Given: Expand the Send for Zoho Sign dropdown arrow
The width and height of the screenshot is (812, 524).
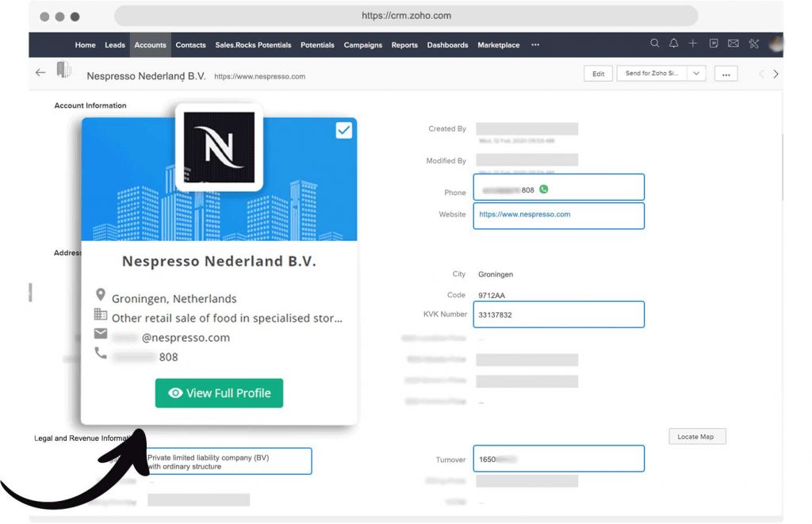Looking at the screenshot, I should tap(696, 74).
